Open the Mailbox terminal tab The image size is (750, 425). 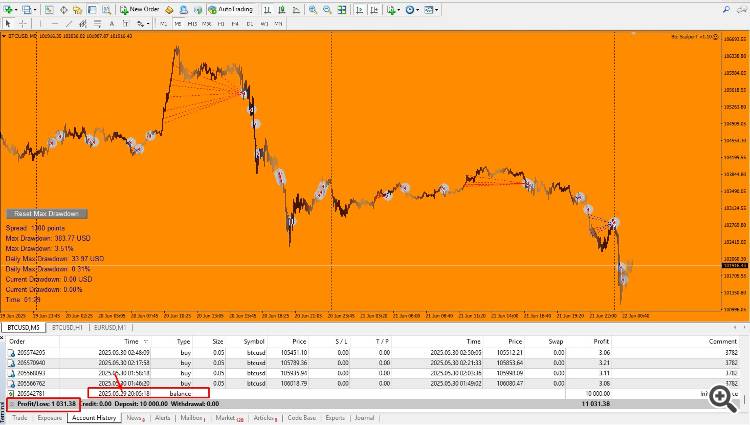[193, 418]
